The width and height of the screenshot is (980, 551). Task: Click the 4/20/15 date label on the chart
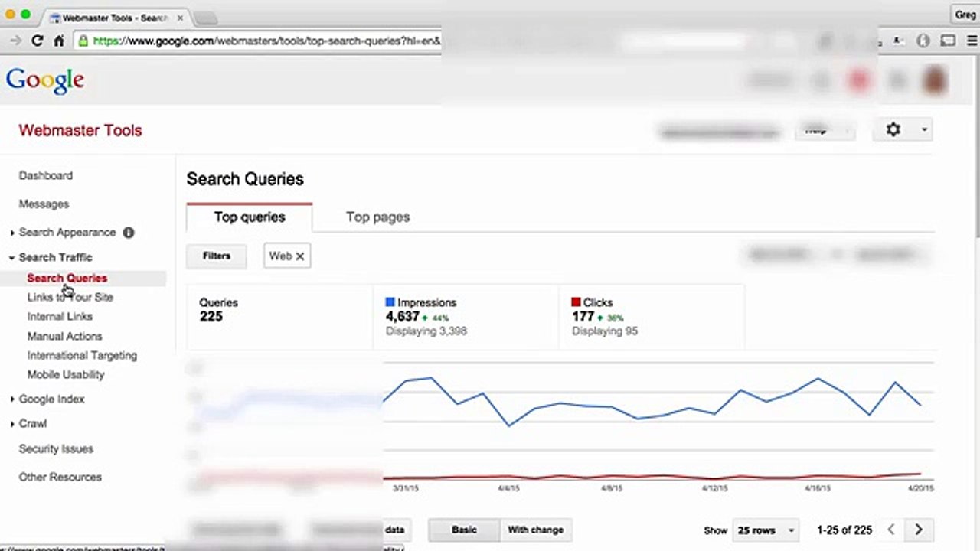921,488
